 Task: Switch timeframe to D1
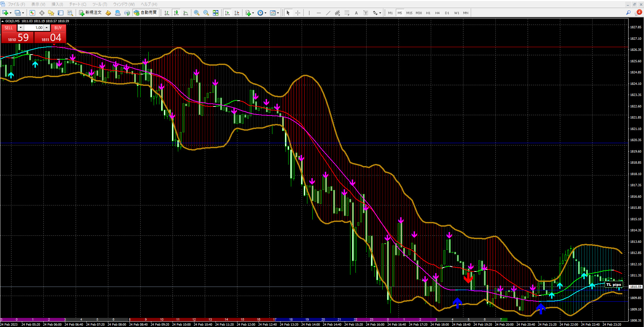[447, 13]
